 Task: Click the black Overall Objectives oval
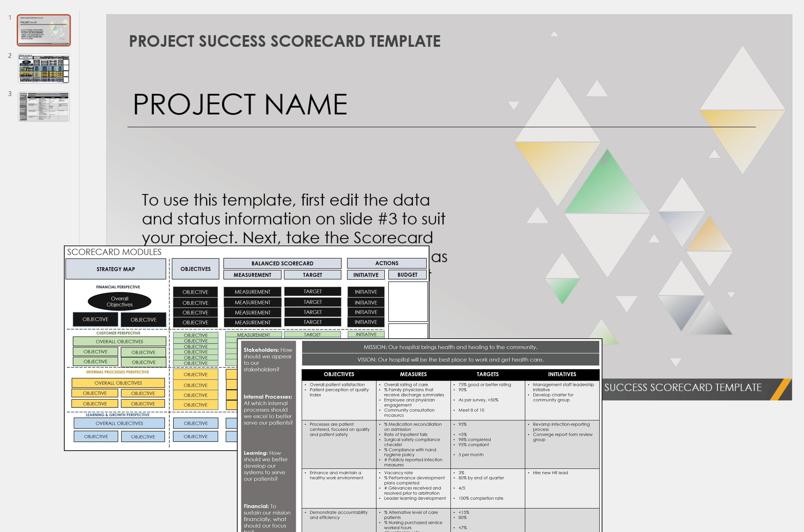pyautogui.click(x=119, y=302)
